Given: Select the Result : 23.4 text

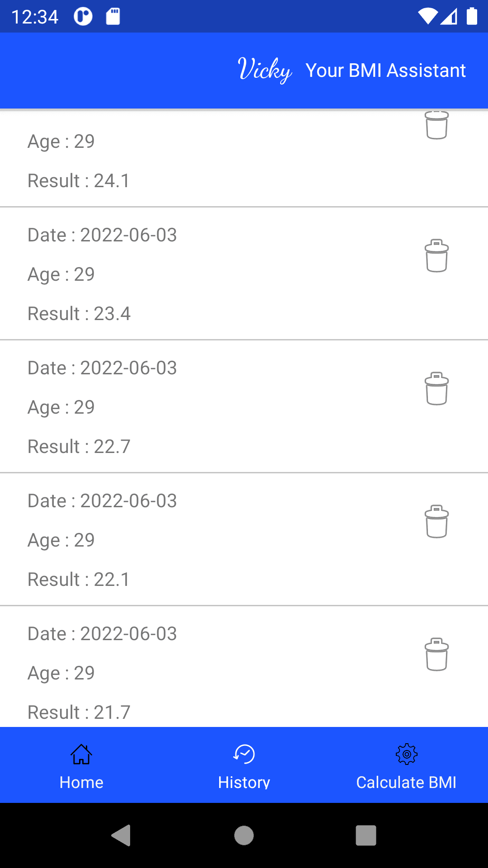Looking at the screenshot, I should (x=79, y=314).
